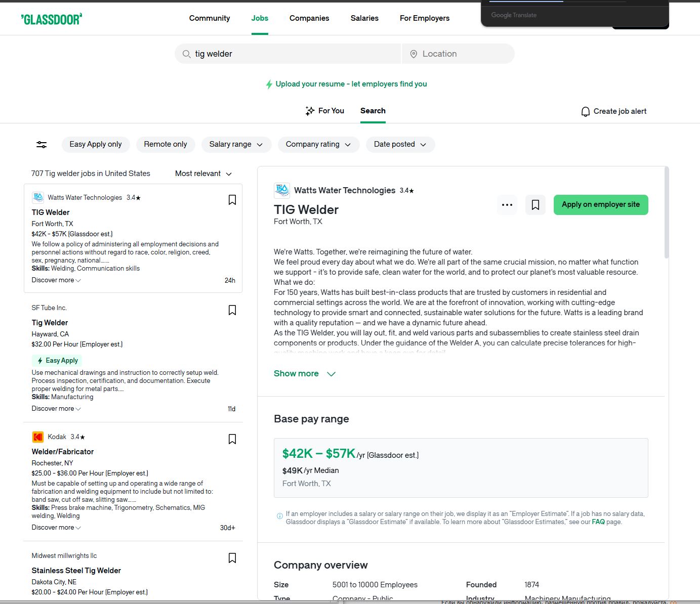Click 'Dakota City, NE' location text

[x=54, y=582]
